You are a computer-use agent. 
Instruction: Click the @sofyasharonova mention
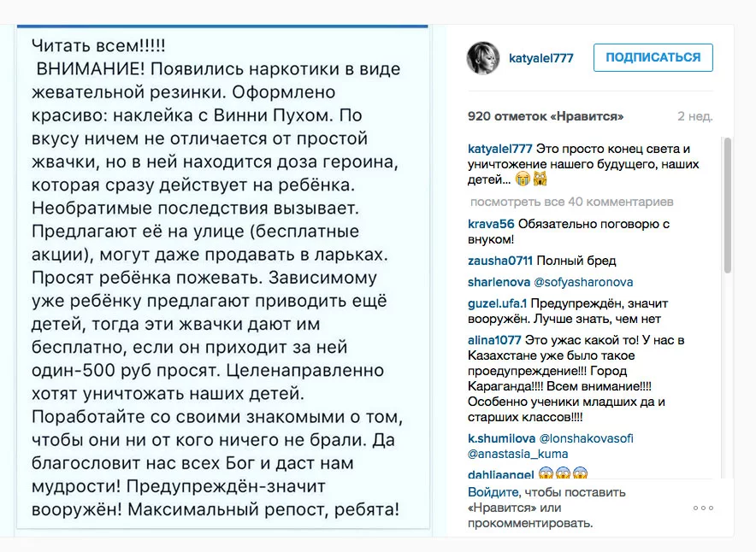coord(584,282)
